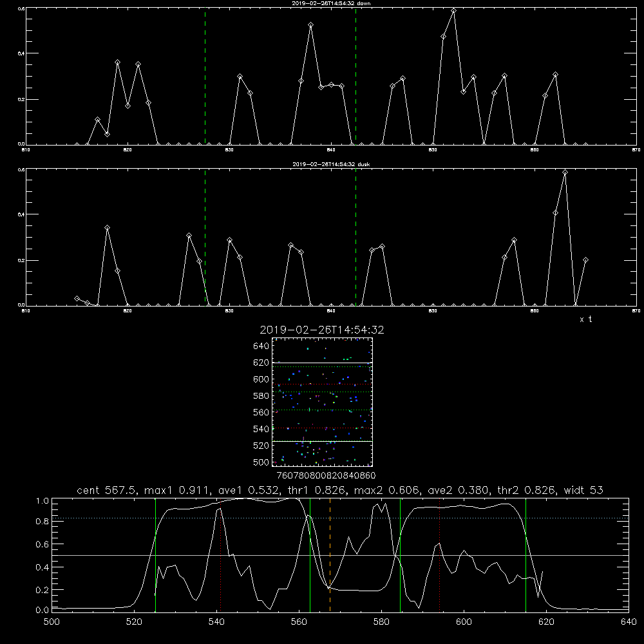Click the "widt 53" value in the header
The width and height of the screenshot is (644, 644).
[583, 490]
